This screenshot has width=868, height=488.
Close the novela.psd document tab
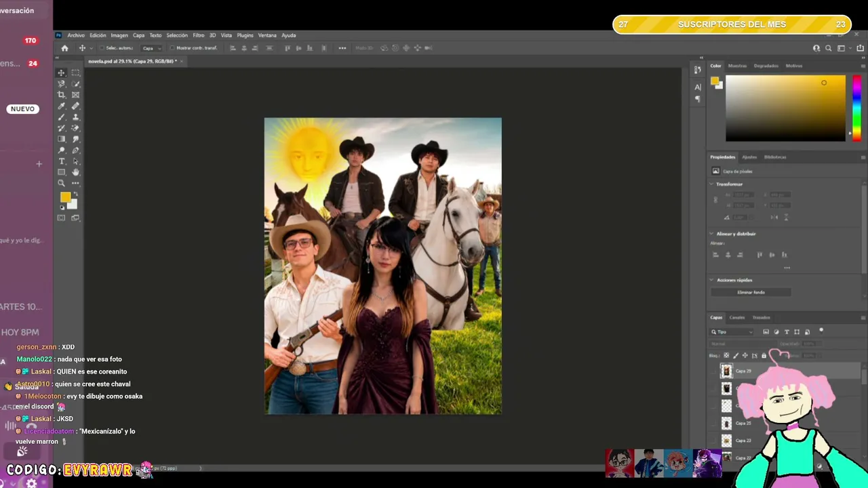181,61
